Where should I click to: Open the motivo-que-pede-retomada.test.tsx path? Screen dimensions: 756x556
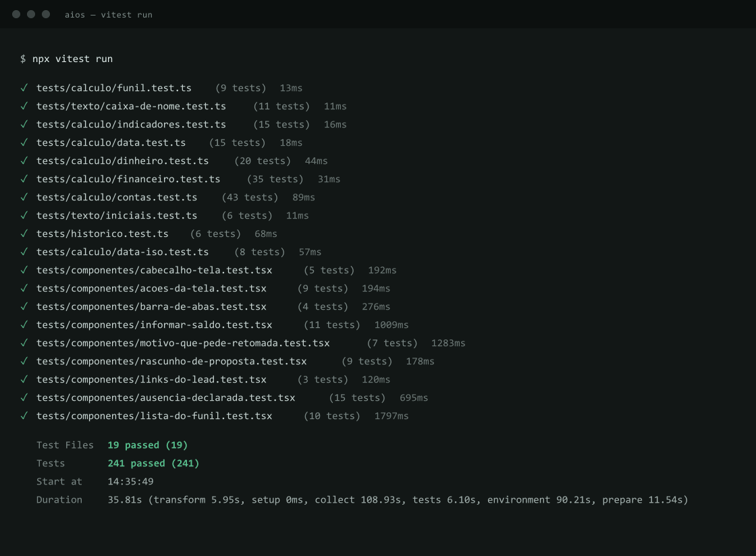[x=183, y=343]
